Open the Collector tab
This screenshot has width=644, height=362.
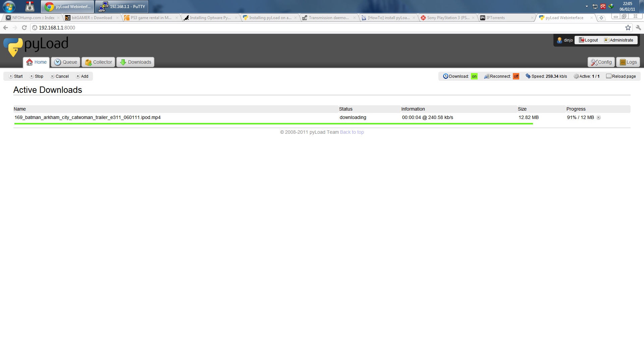(98, 62)
